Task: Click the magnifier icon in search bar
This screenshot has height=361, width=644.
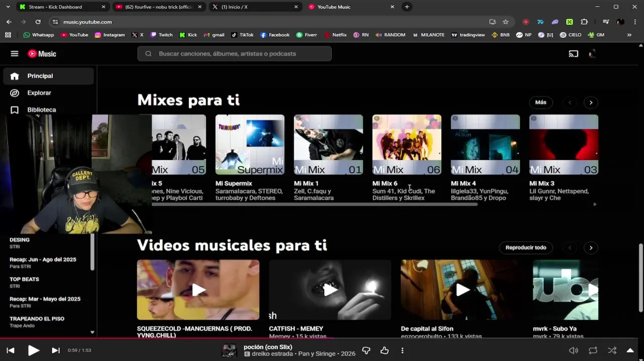Action: [148, 54]
